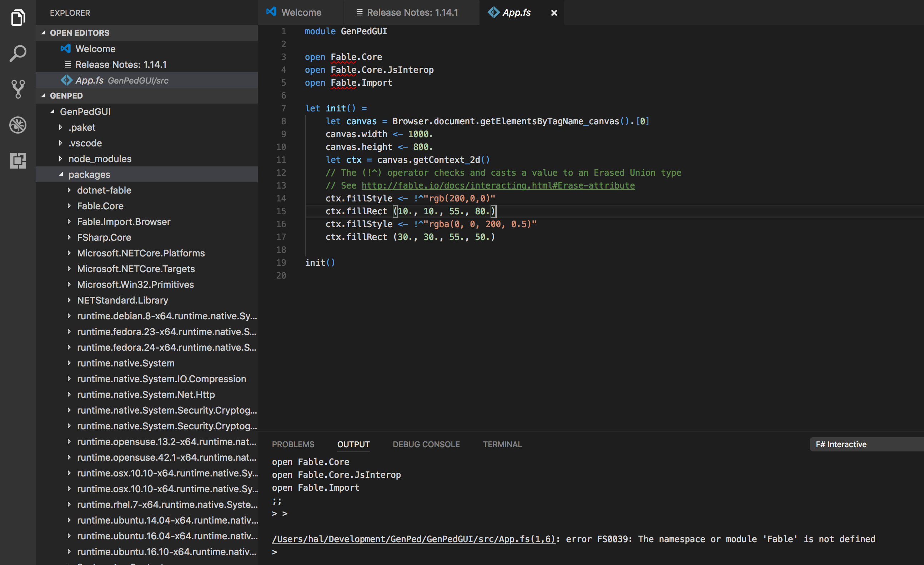
Task: Switch to the PROBLEMS tab
Action: tap(293, 444)
